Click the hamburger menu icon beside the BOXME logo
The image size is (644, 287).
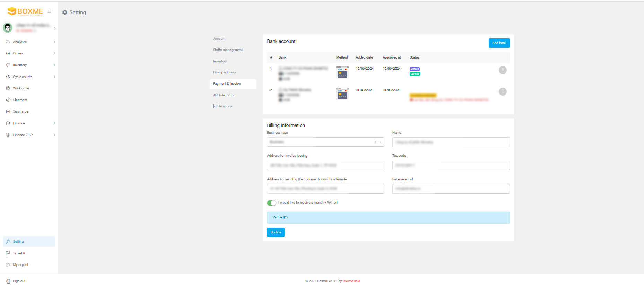(49, 11)
